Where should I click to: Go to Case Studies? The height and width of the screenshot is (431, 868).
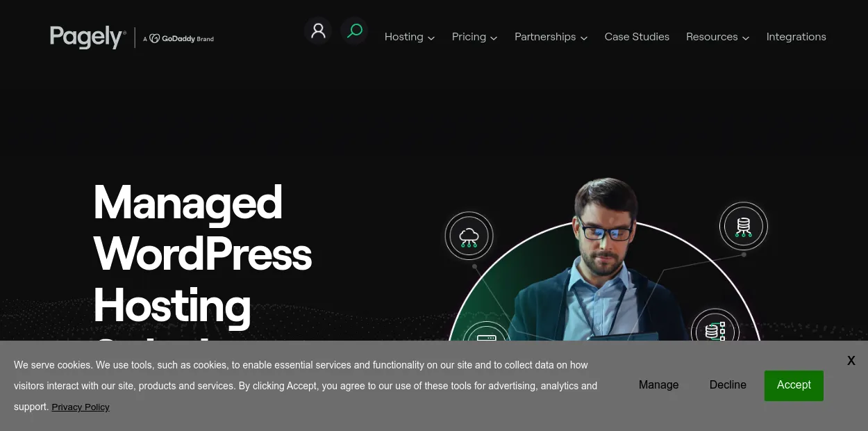637,37
